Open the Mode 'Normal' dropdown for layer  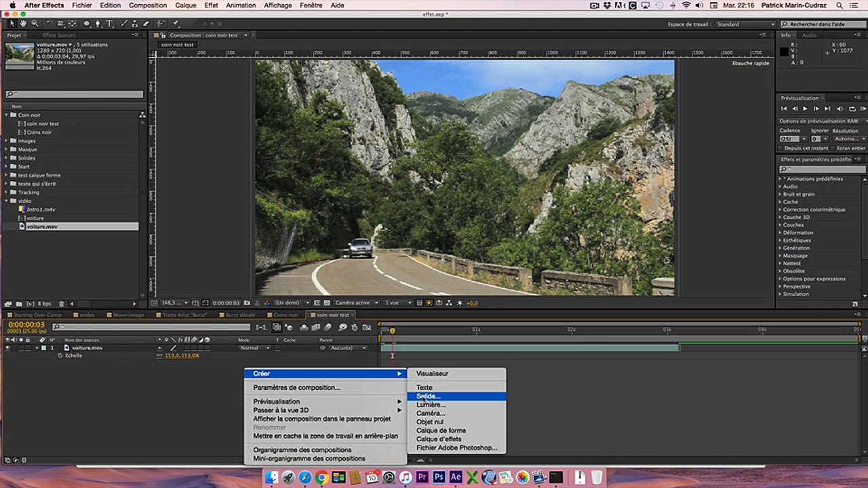click(254, 348)
